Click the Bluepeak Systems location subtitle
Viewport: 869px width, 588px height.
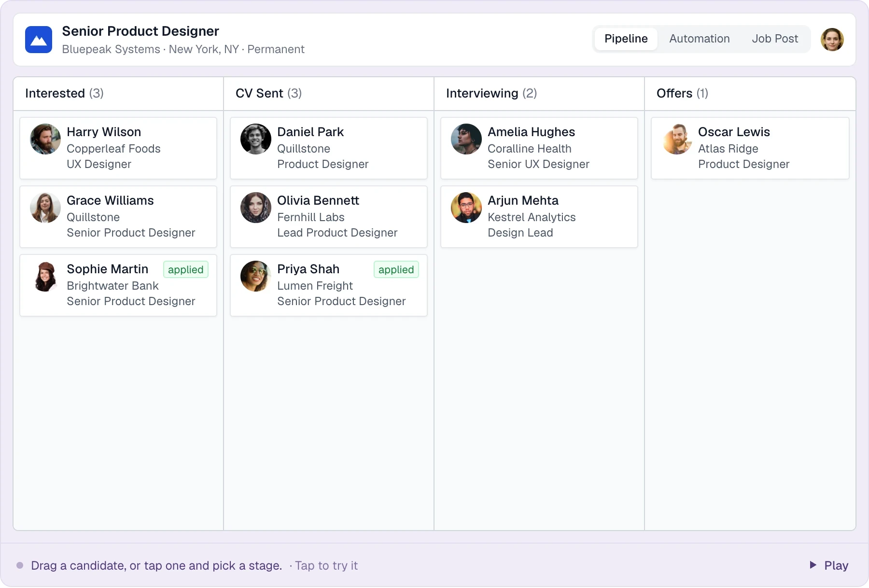(x=183, y=49)
